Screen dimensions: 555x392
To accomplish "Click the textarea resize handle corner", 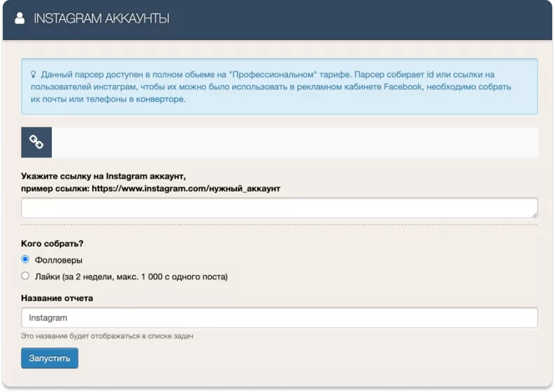I will pyautogui.click(x=535, y=215).
